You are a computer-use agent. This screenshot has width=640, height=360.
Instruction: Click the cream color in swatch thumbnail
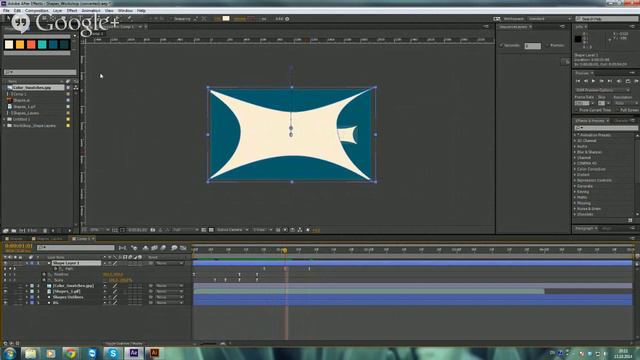point(9,44)
